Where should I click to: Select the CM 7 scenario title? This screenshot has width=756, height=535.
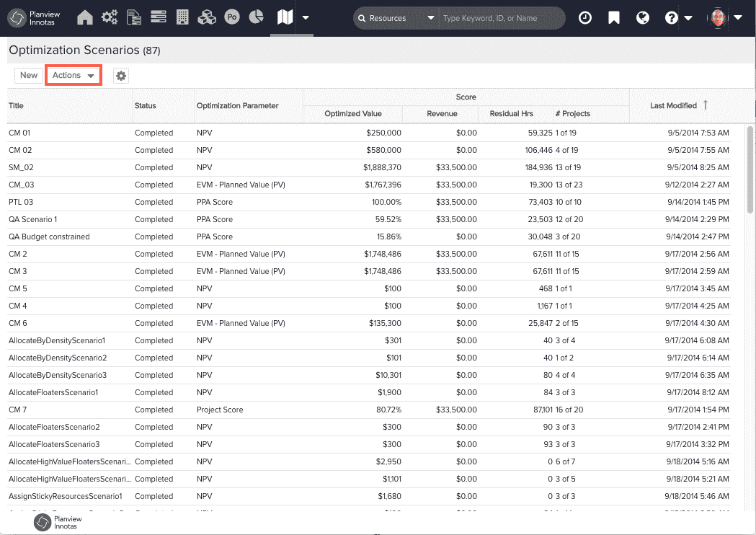18,410
